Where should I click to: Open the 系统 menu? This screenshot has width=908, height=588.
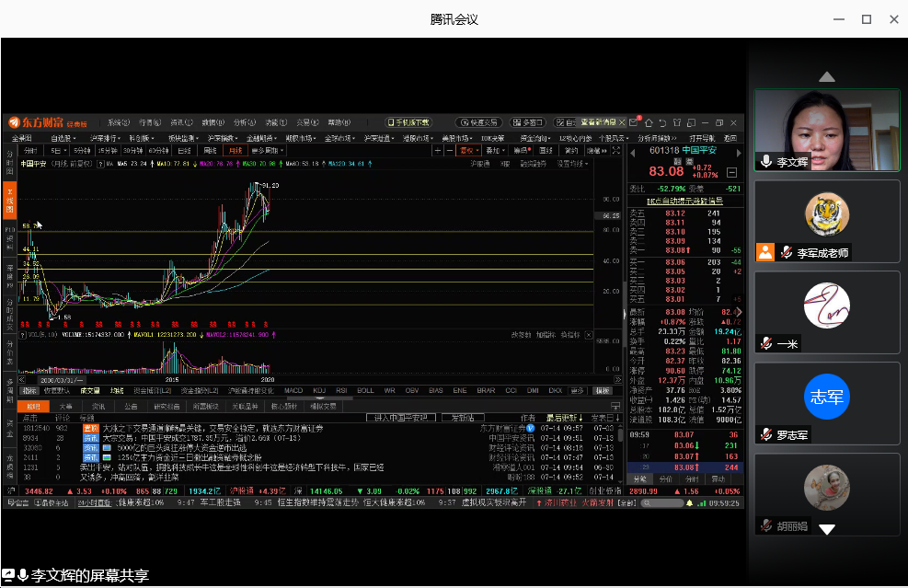click(x=118, y=122)
